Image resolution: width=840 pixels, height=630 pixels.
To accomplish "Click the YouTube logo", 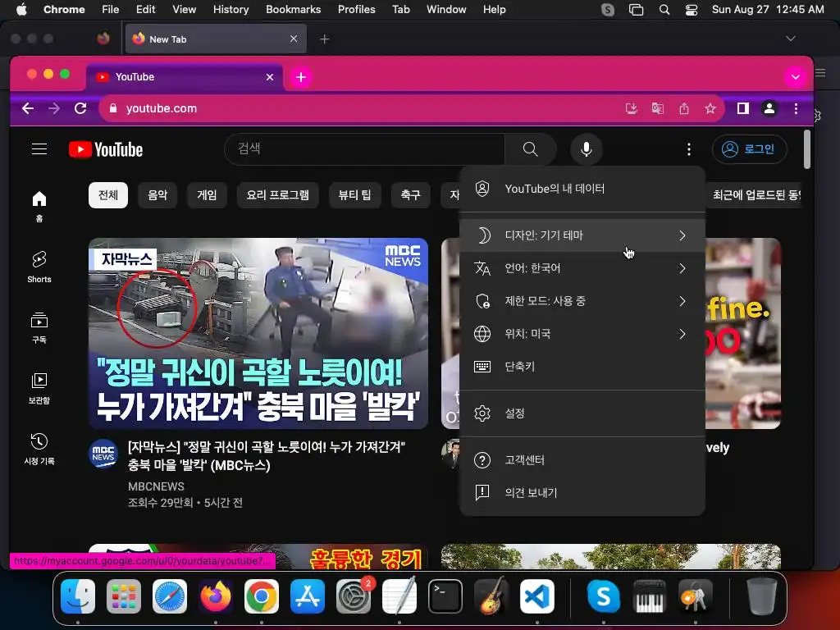I will (106, 149).
